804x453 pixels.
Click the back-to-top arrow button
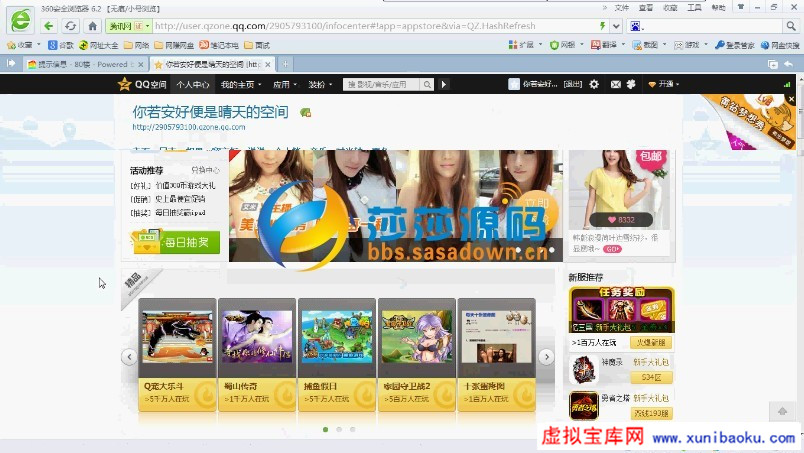tap(783, 412)
